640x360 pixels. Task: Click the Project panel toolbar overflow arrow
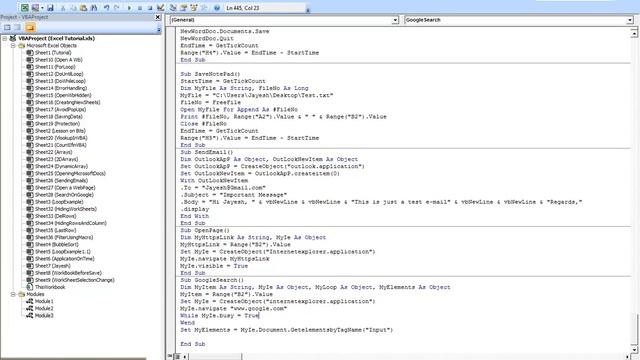point(159,29)
